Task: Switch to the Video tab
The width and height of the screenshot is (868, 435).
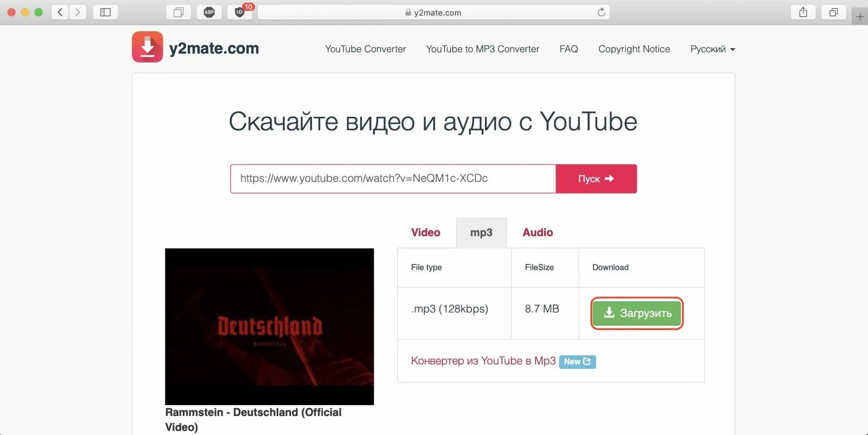Action: point(425,232)
